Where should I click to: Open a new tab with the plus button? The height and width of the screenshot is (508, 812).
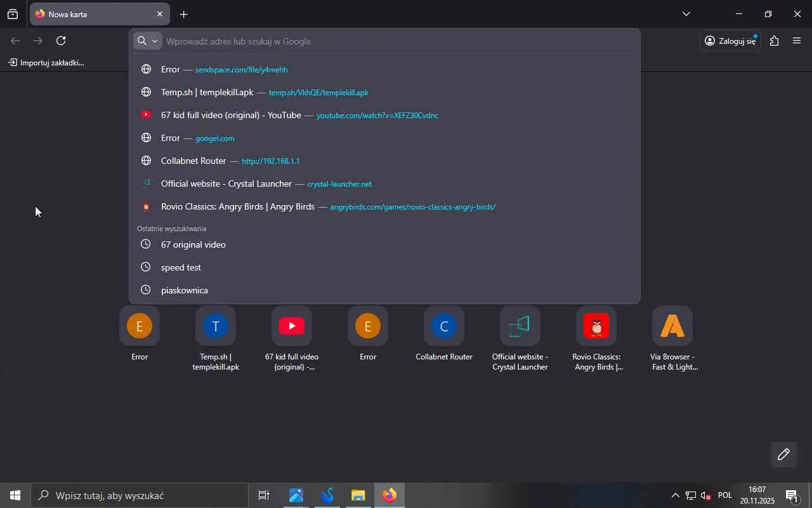[x=183, y=14]
